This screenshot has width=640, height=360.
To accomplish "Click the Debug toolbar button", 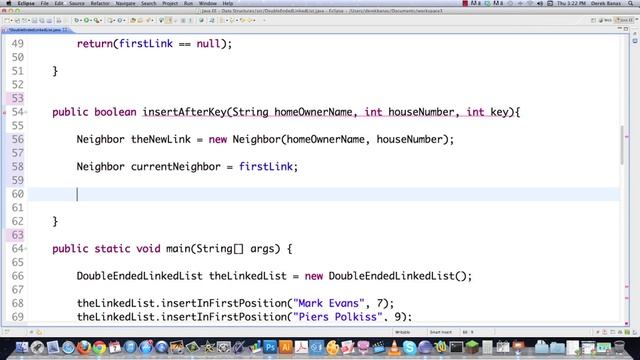I will (77, 20).
